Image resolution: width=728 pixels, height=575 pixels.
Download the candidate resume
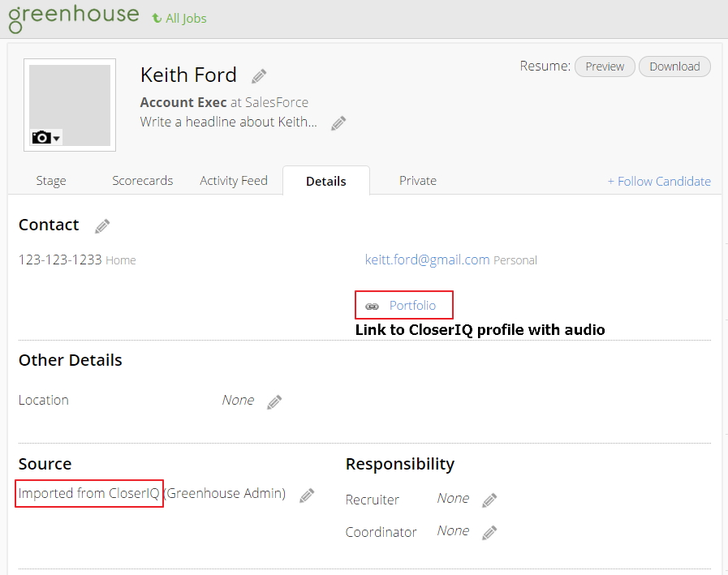click(674, 67)
